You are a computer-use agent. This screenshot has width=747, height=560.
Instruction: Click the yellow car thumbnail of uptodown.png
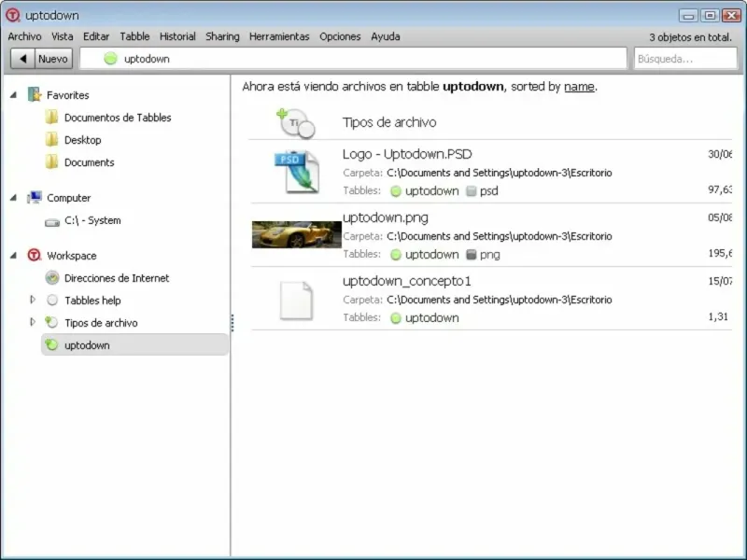click(297, 234)
